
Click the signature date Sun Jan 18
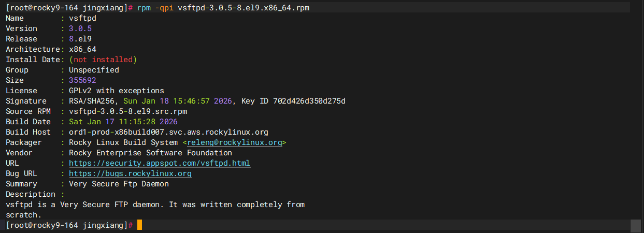pyautogui.click(x=146, y=101)
